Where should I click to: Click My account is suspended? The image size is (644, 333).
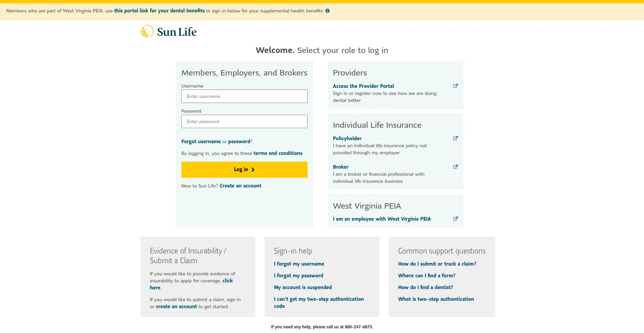coord(303,287)
